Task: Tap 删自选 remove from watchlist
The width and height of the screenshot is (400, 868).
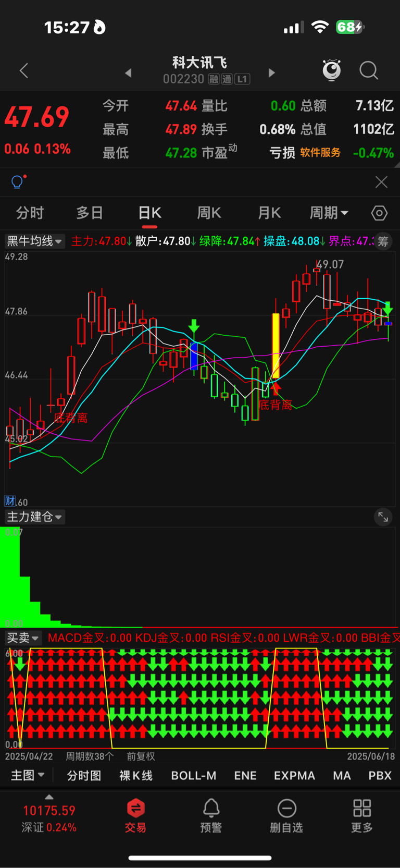Action: pos(286,815)
